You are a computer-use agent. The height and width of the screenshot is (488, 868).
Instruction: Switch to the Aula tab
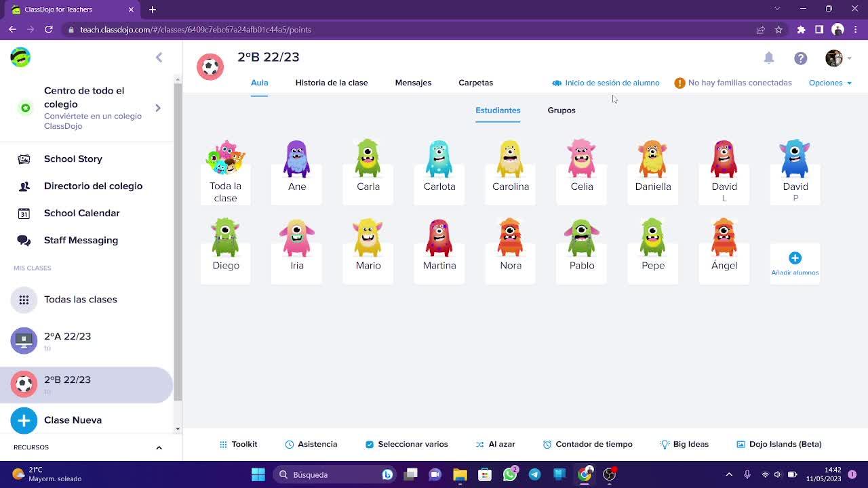[260, 83]
